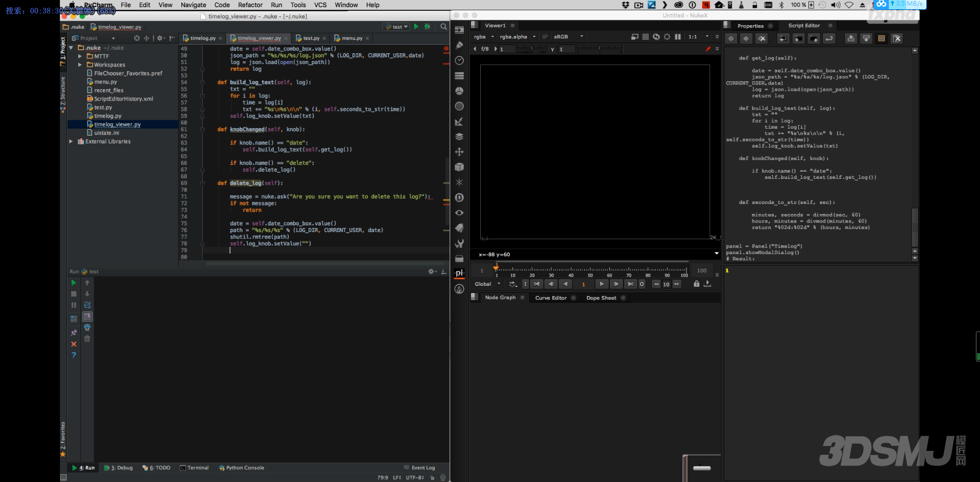The width and height of the screenshot is (980, 482).
Task: Run the current script return-arrow button
Action: point(829,38)
